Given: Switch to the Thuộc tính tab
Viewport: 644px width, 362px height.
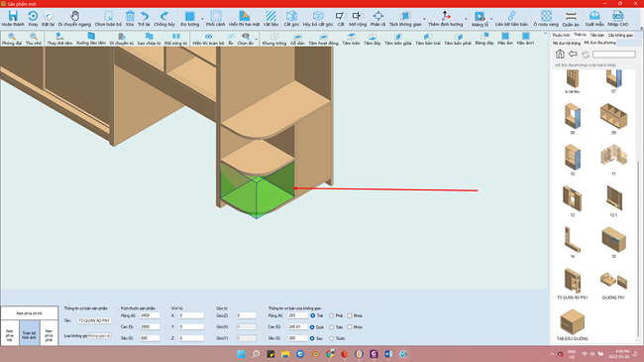Looking at the screenshot, I should (x=561, y=36).
